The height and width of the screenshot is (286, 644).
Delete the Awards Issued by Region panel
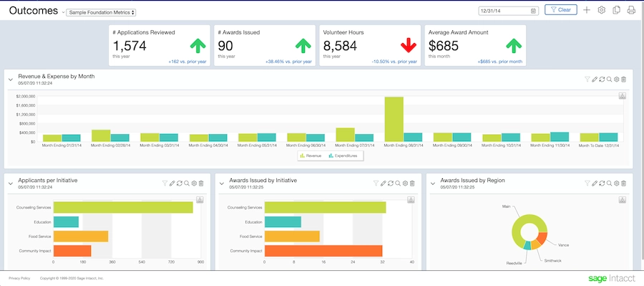[623, 183]
